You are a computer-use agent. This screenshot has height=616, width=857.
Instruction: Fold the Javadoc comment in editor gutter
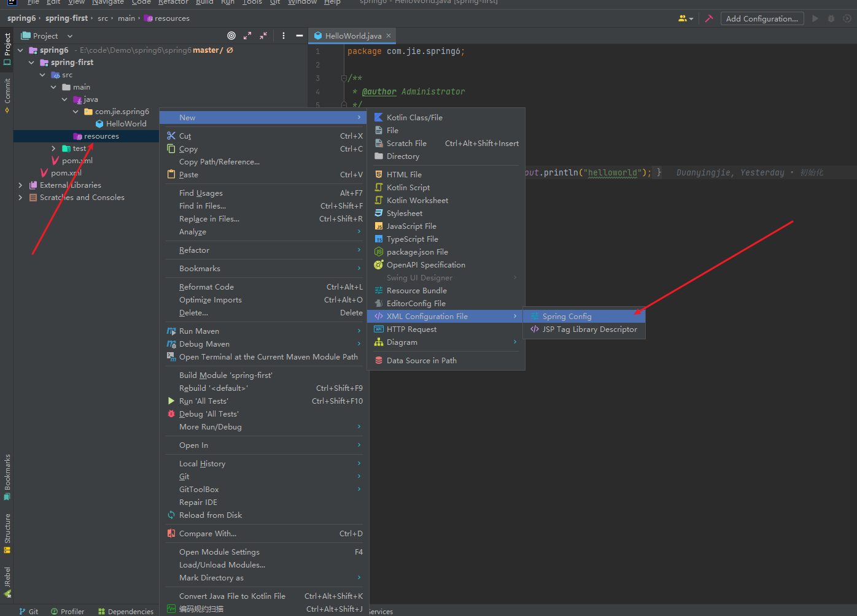pos(344,78)
